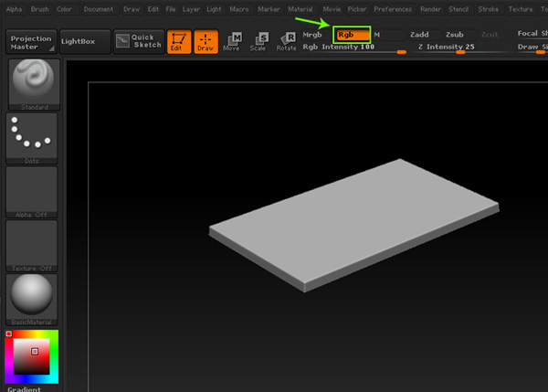
Task: Click the Alpha Off slot
Action: (32, 190)
